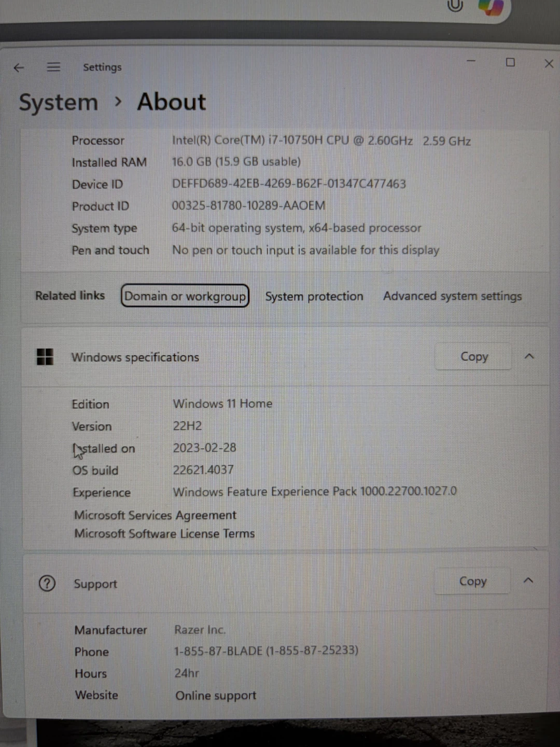
Task: Maximize the Settings window
Action: coord(510,62)
